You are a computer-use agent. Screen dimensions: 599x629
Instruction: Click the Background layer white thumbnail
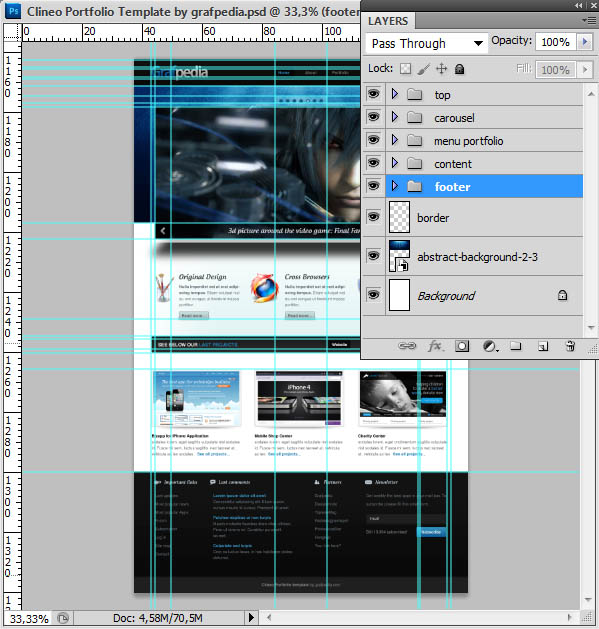point(399,295)
